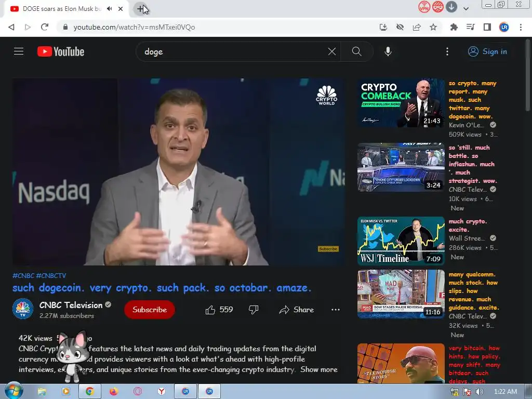The height and width of the screenshot is (399, 532).
Task: Select the DOGE soars YouTube tab
Action: [61, 9]
